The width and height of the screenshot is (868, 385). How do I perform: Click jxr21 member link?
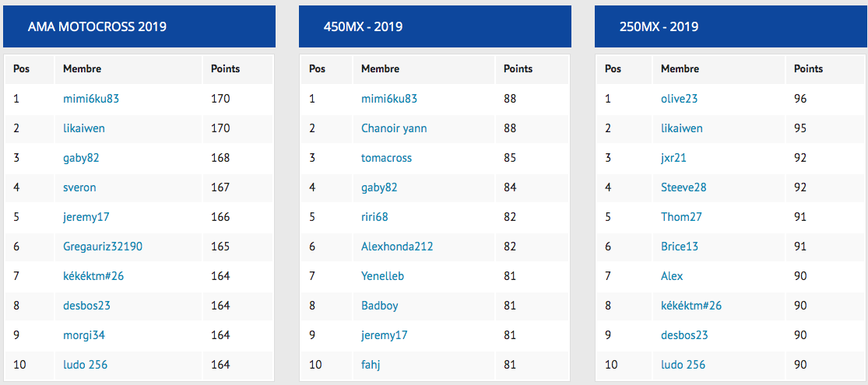[x=673, y=158]
